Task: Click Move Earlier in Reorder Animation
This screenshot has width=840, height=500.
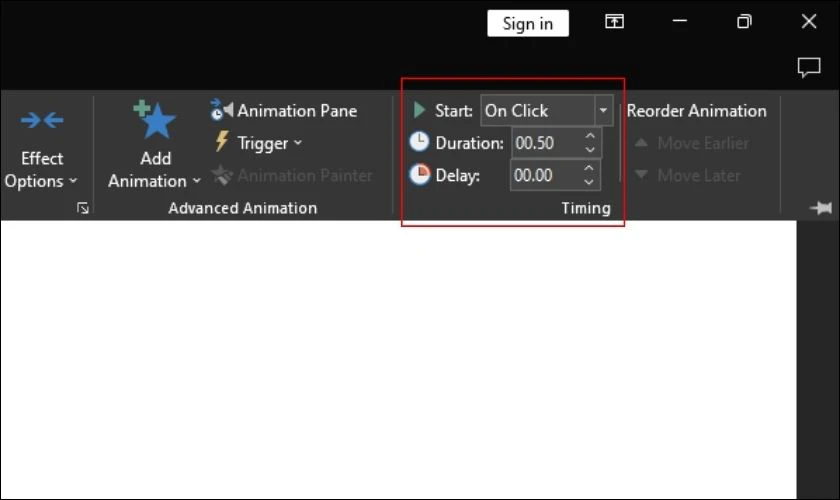Action: pos(692,143)
